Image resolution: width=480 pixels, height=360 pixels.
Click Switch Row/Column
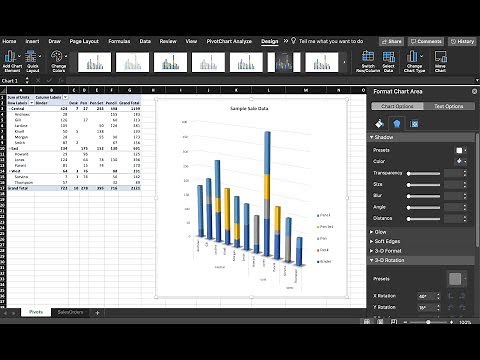[x=368, y=61]
